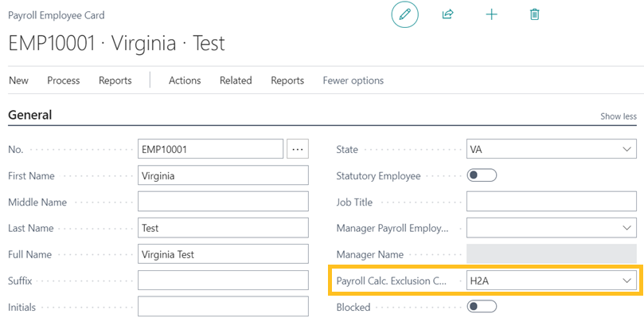Toggle the Statutory Employee switch

(x=482, y=175)
